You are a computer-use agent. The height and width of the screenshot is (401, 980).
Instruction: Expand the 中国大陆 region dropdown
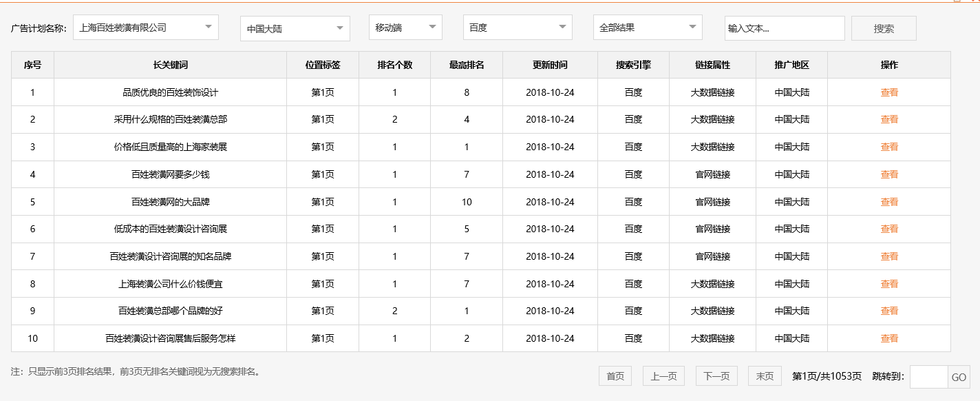pyautogui.click(x=294, y=27)
